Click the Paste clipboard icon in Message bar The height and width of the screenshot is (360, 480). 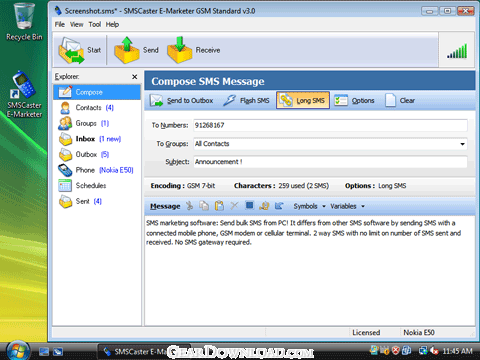pyautogui.click(x=219, y=206)
